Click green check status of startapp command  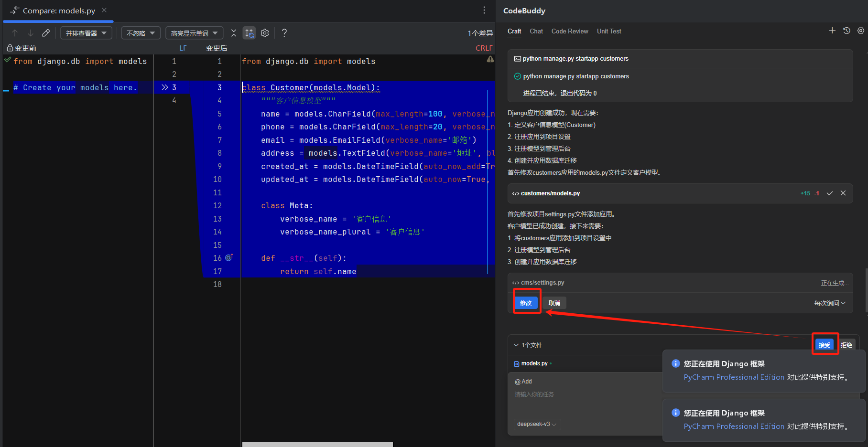[517, 76]
